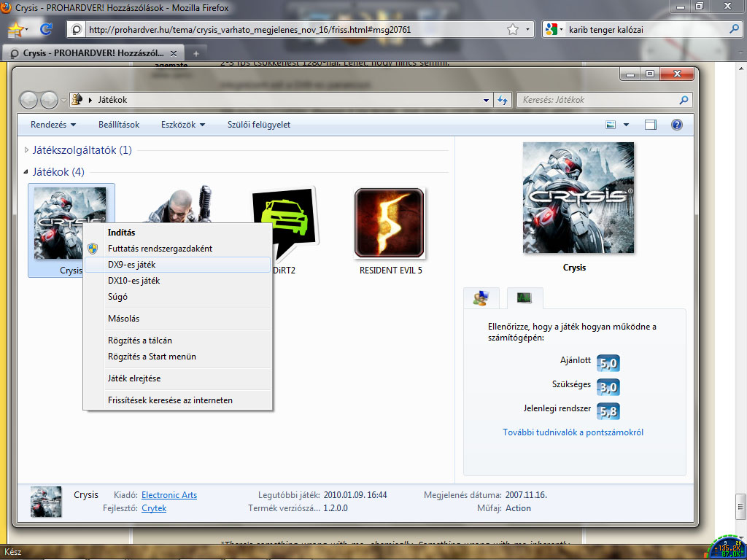This screenshot has width=747, height=560.
Task: Click the change view icon in the toolbar
Action: (611, 125)
